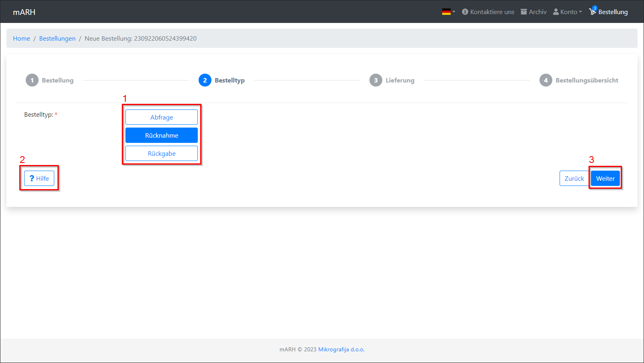
Task: Click the info icon beside Kontaktiere uns
Action: 465,12
